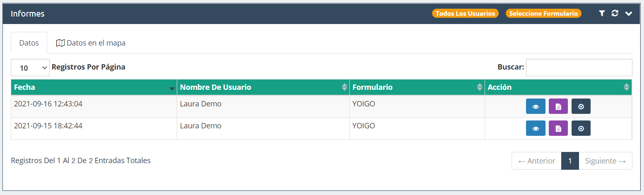Viewport: 644px width, 195px height.
Task: Open the purple document icon for the 12:43:04 report
Action: (558, 106)
